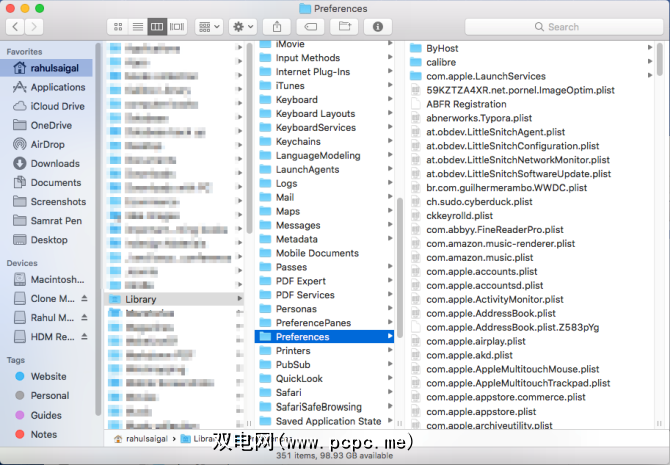Viewport: 670px width, 465px height.
Task: Expand the ByHost folder arrow
Action: coord(649,48)
